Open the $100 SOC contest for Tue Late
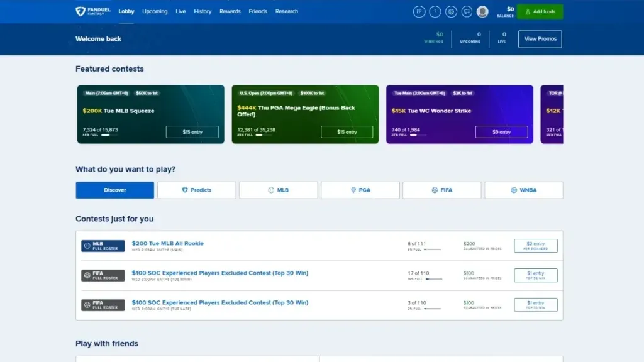This screenshot has height=362, width=644. tap(219, 302)
